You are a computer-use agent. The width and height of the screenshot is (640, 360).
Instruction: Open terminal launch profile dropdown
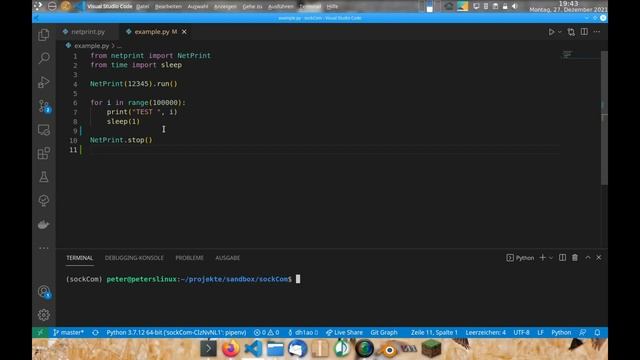(x=551, y=258)
